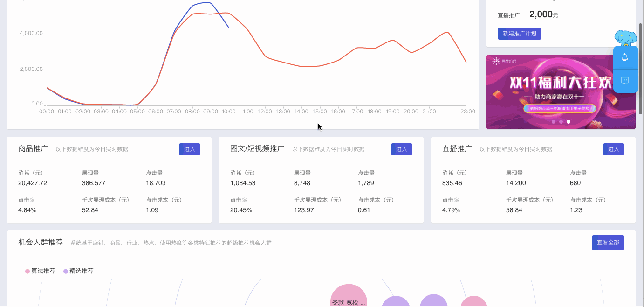The height and width of the screenshot is (307, 644).
Task: Click the 4.79% 点击率 value
Action: click(452, 210)
